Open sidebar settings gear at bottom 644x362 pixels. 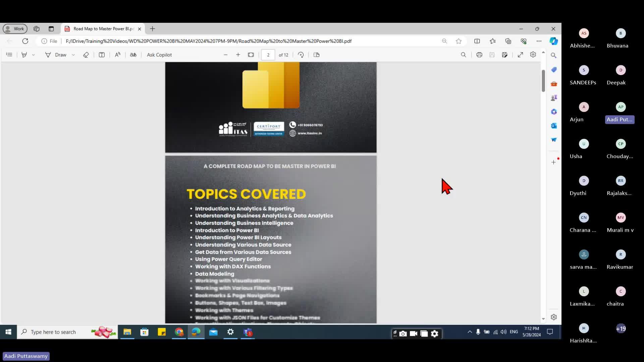tap(554, 317)
